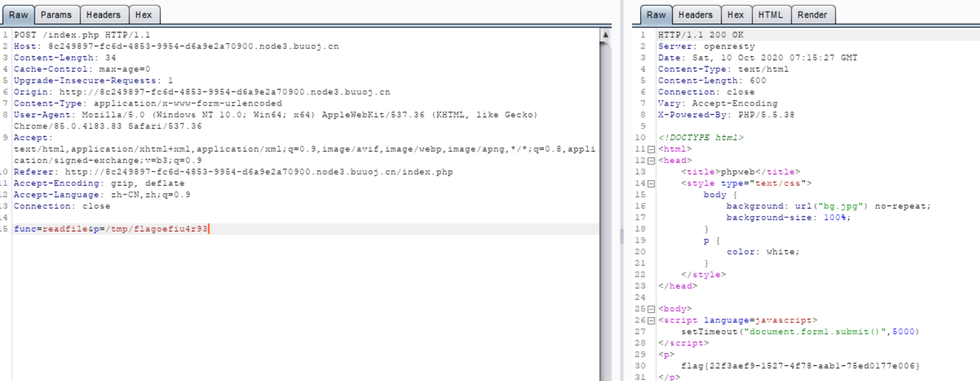Click the Cache-Control: max-age=0 line
Image resolution: width=980 pixels, height=381 pixels.
click(82, 69)
